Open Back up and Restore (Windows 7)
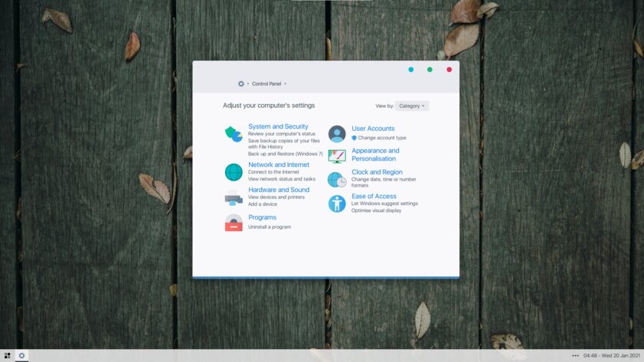The height and width of the screenshot is (362, 644). tap(286, 154)
